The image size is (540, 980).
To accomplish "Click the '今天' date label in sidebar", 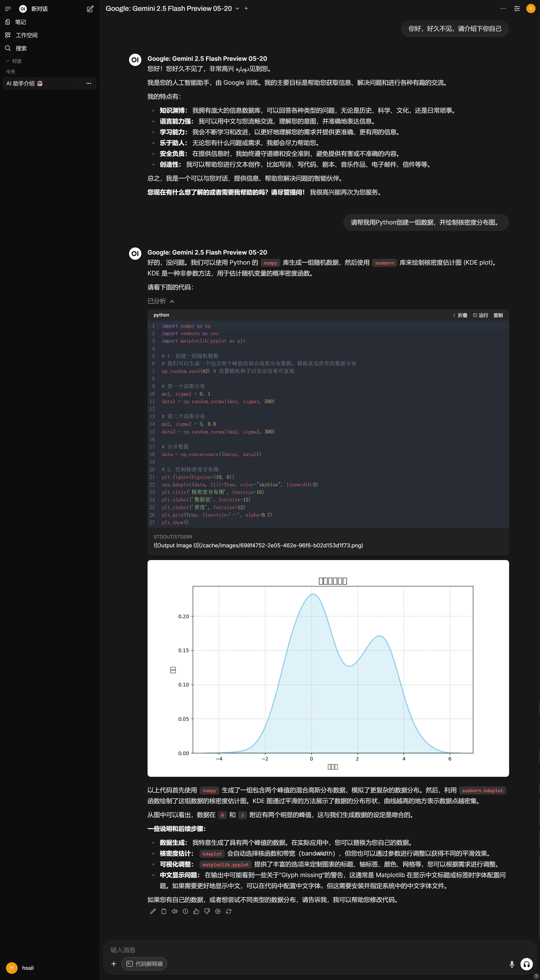I will (11, 72).
